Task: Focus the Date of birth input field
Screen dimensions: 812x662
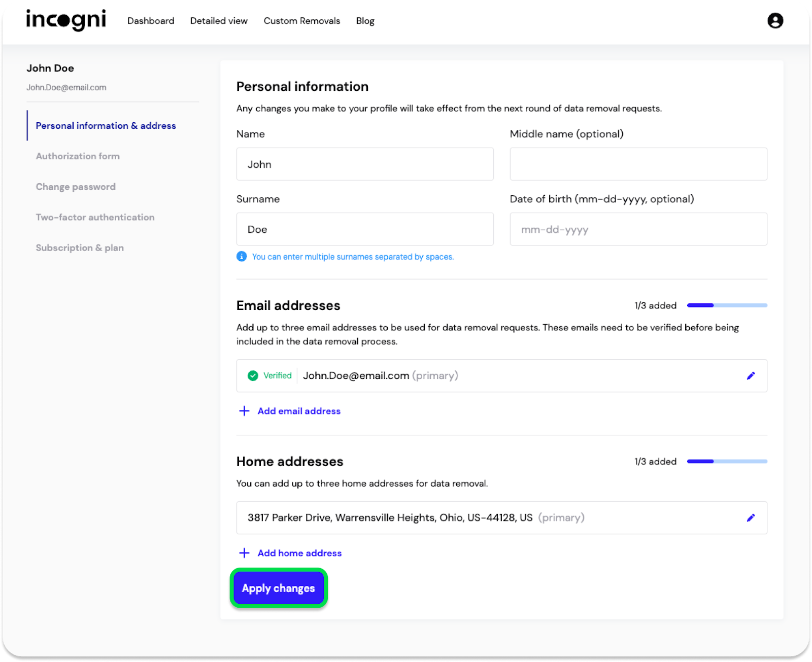Action: click(638, 229)
